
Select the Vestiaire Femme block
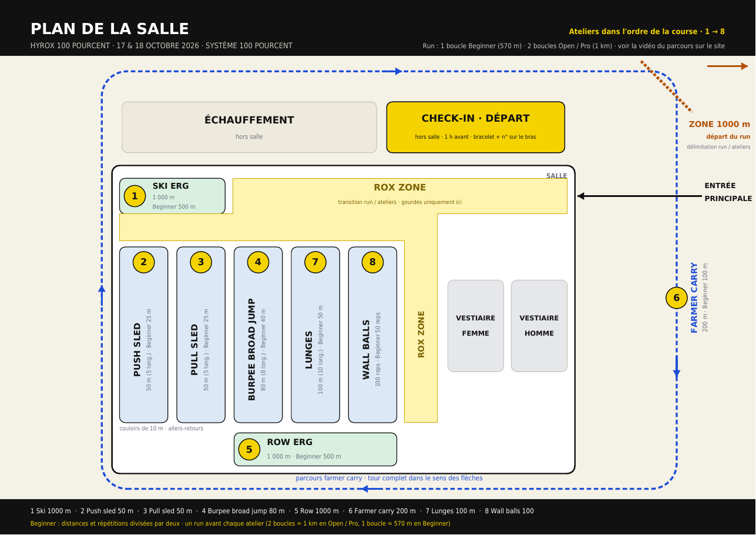tap(476, 326)
